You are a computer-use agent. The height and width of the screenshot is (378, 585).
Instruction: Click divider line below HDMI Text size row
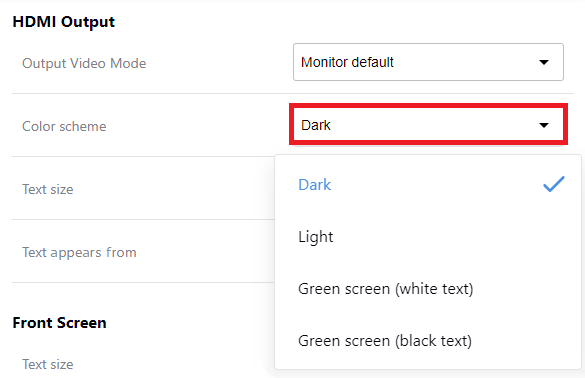(143, 219)
